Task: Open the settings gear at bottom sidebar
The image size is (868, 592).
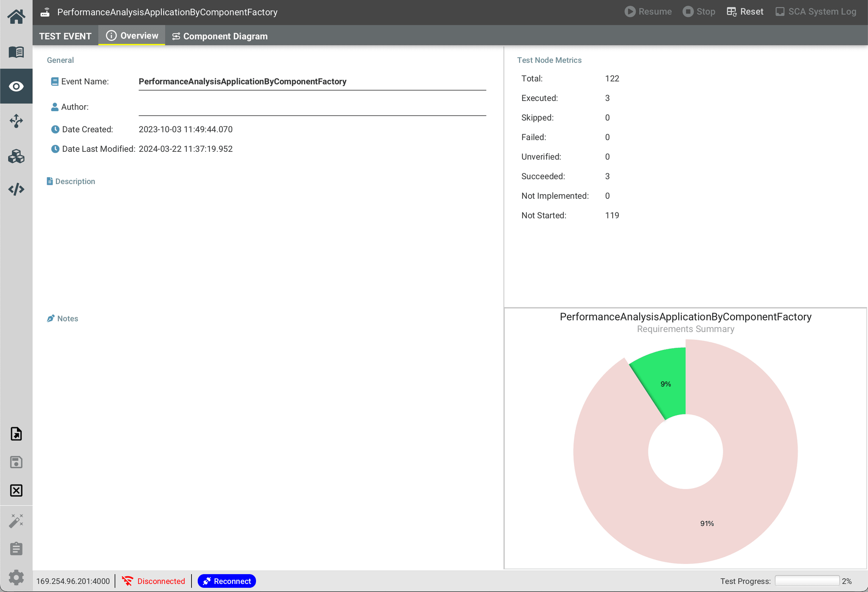Action: pos(16,577)
